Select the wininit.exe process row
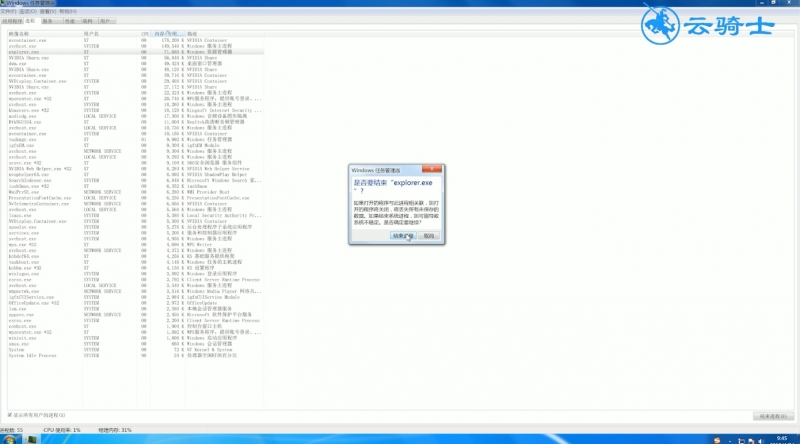This screenshot has height=444, width=800. point(135,338)
